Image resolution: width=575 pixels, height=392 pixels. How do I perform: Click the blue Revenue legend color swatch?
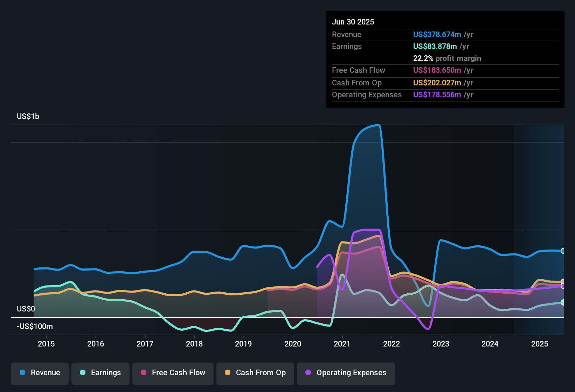click(x=22, y=373)
